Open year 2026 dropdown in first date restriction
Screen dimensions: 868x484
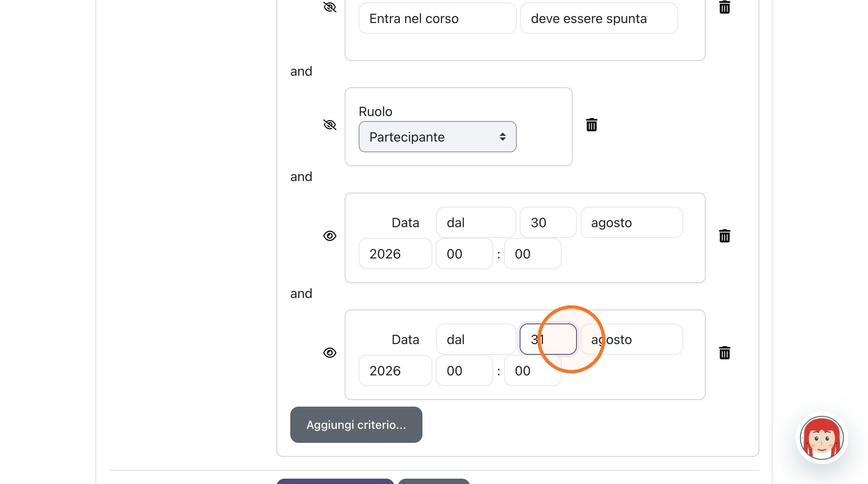tap(395, 254)
